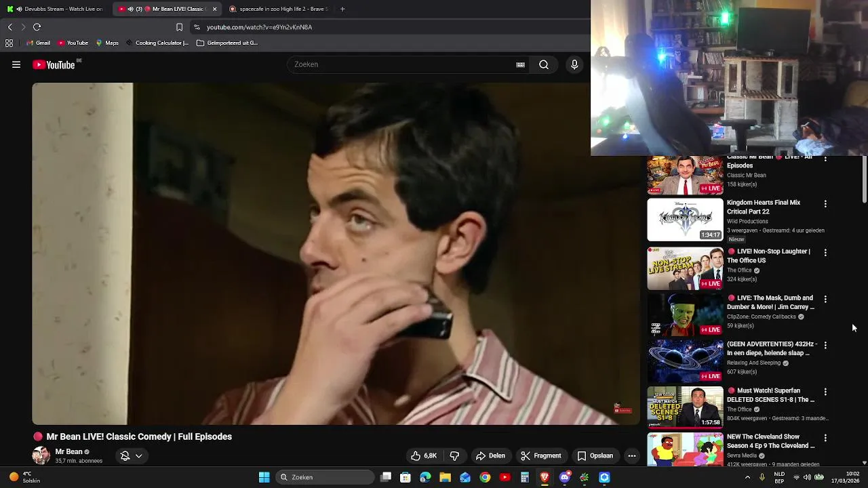Open the more actions menu under the video
Screen dimensions: 868x488
pyautogui.click(x=631, y=455)
